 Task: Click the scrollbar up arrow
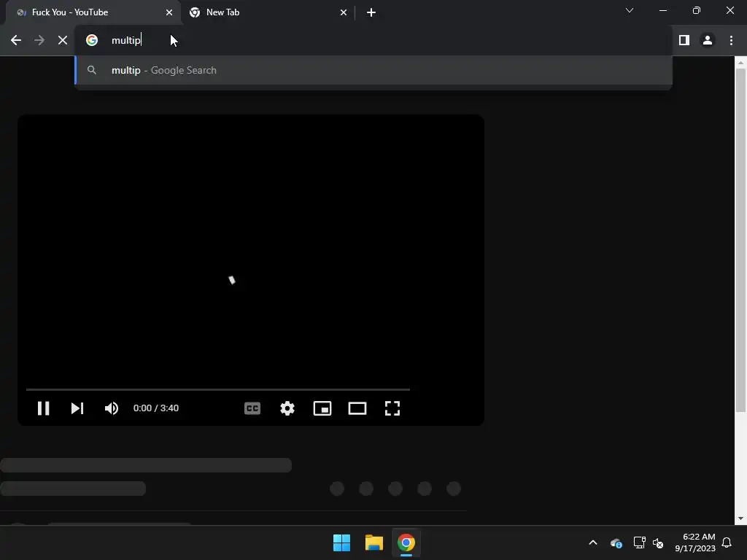(740, 63)
